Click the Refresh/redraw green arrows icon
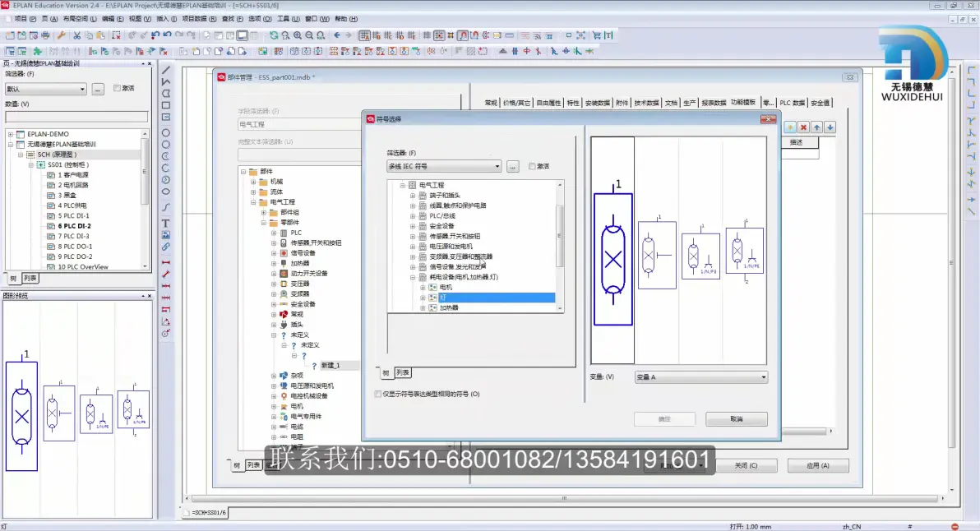Screen dimensions: 980x531 274,35
